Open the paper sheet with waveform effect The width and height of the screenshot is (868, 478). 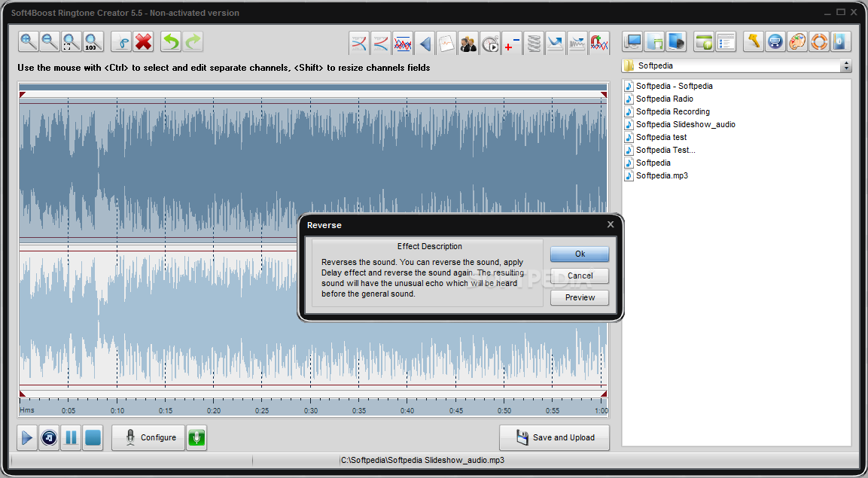[x=446, y=43]
